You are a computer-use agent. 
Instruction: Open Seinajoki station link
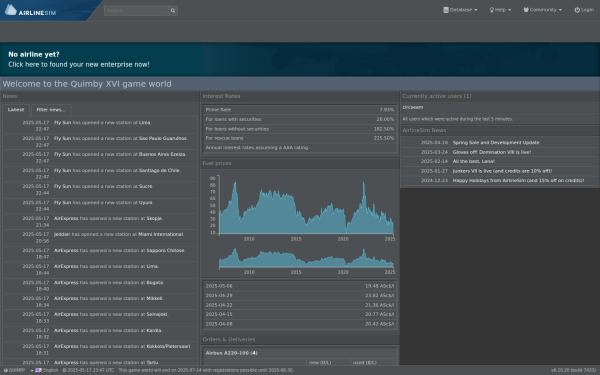pyautogui.click(x=157, y=314)
